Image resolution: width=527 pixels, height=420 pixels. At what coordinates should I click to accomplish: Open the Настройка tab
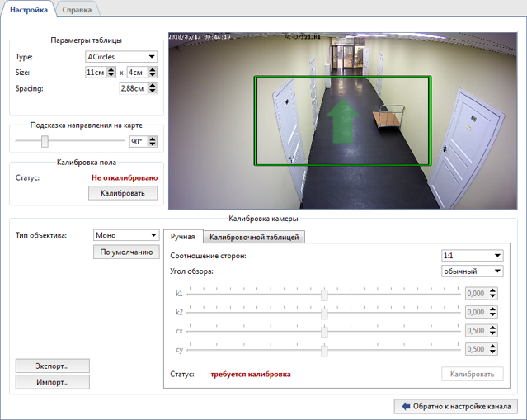(29, 9)
